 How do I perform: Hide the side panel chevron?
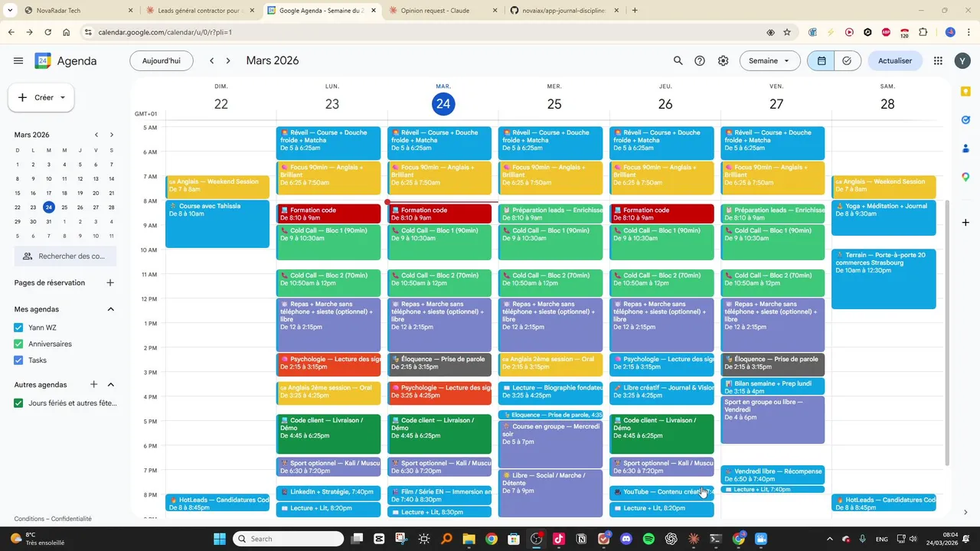[x=965, y=512]
